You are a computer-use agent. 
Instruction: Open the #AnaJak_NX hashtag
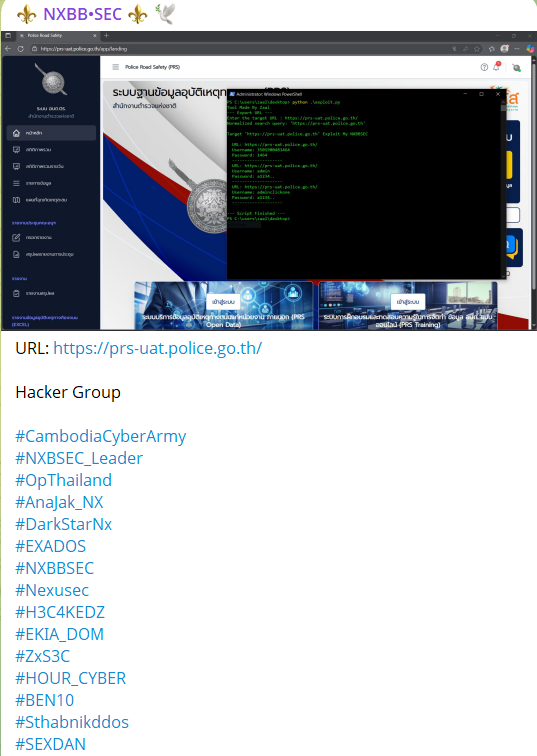pos(59,502)
